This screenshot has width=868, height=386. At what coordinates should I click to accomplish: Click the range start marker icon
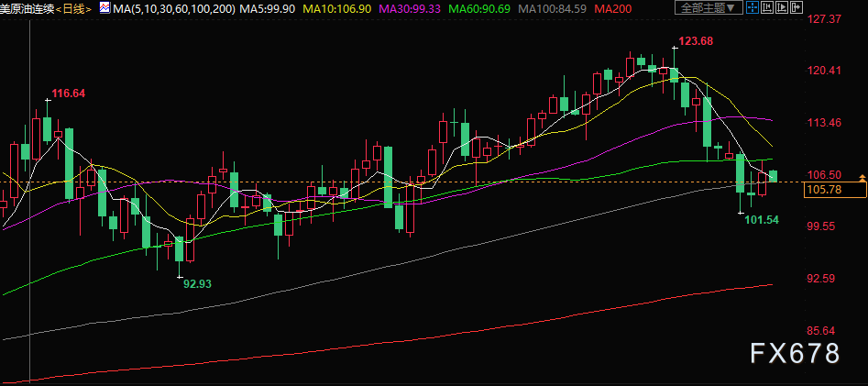[767, 7]
